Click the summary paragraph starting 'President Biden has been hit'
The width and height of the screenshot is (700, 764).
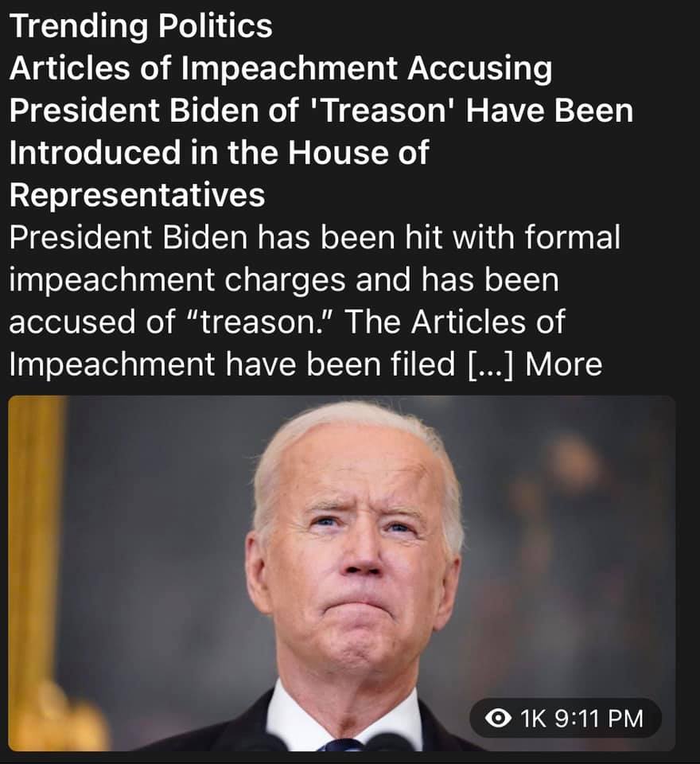click(315, 301)
